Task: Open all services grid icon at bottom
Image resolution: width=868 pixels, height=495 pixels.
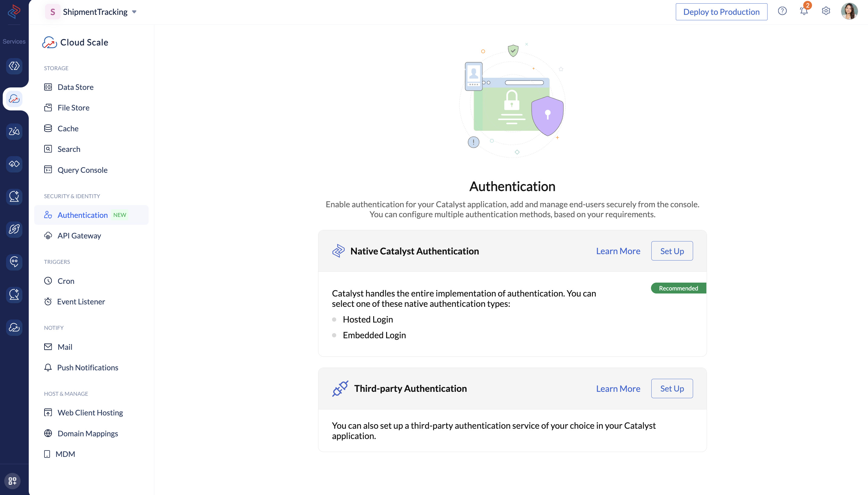Action: click(13, 481)
